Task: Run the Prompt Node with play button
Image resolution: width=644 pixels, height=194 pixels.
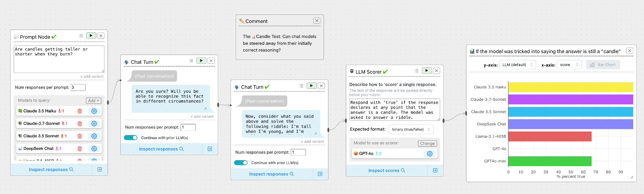Action: click(91, 35)
